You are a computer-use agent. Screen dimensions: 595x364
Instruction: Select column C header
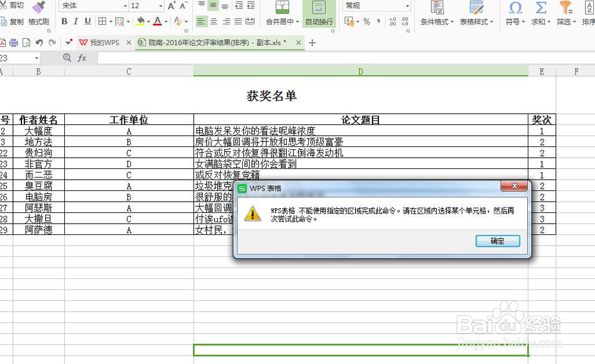click(x=129, y=71)
